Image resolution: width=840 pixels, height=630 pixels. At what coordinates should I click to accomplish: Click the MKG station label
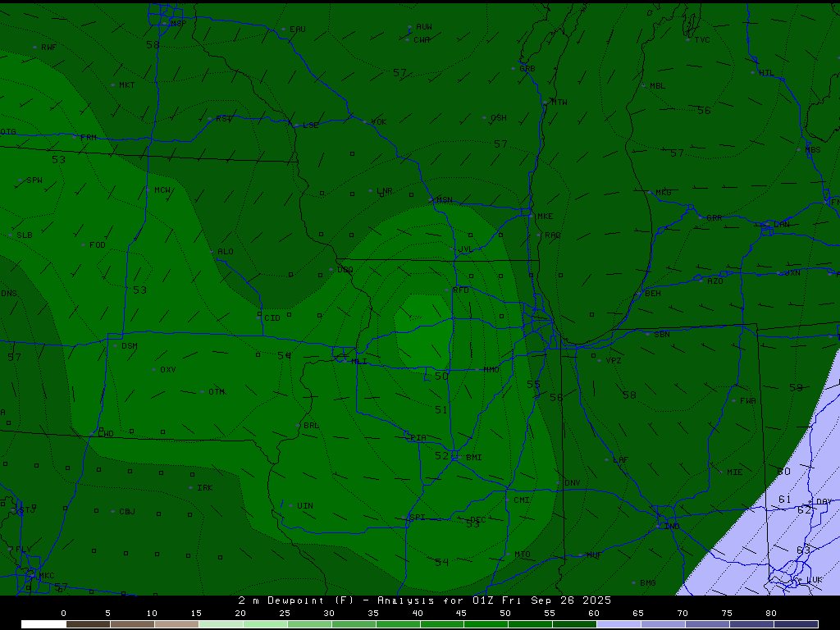pos(663,192)
